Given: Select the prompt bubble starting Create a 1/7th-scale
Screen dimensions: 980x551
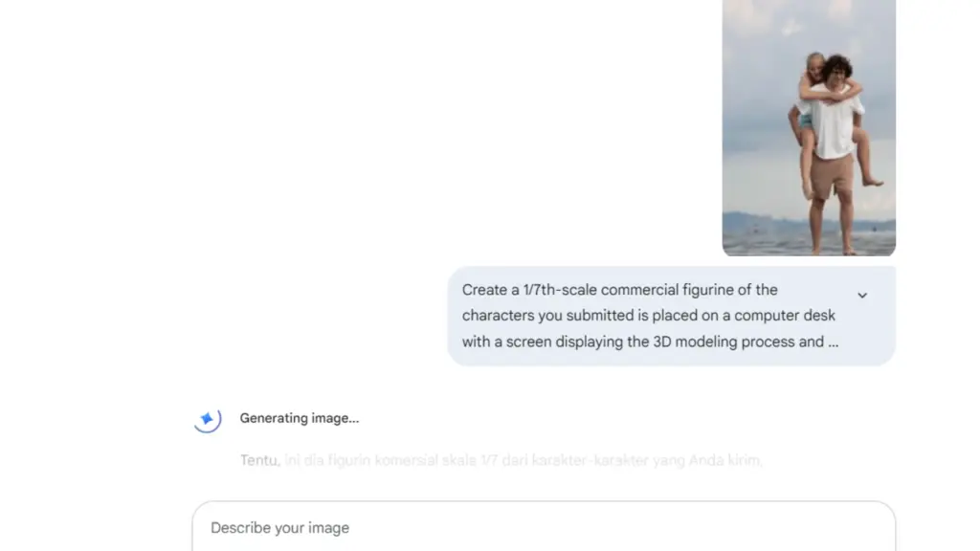Looking at the screenshot, I should click(671, 316).
